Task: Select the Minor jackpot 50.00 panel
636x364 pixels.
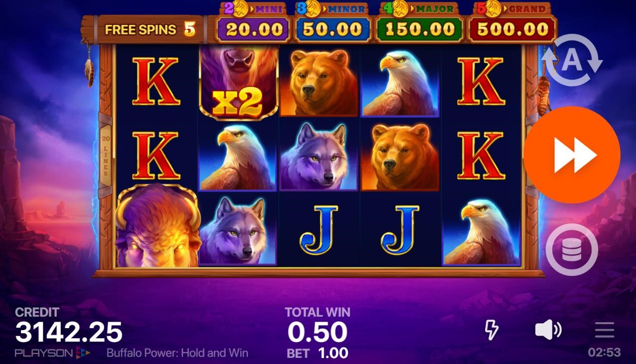Action: (332, 22)
